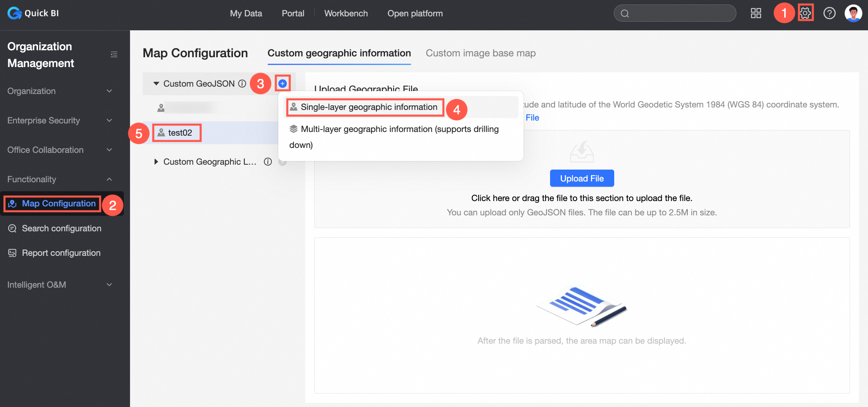Click the Report configuration sidebar icon
Screen dimensions: 868x407
(12, 253)
